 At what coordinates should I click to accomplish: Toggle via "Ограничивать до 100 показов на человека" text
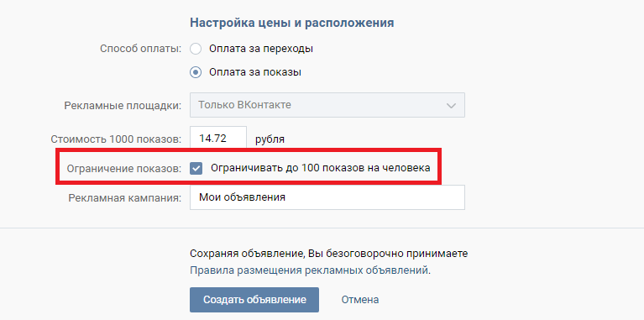pos(321,168)
